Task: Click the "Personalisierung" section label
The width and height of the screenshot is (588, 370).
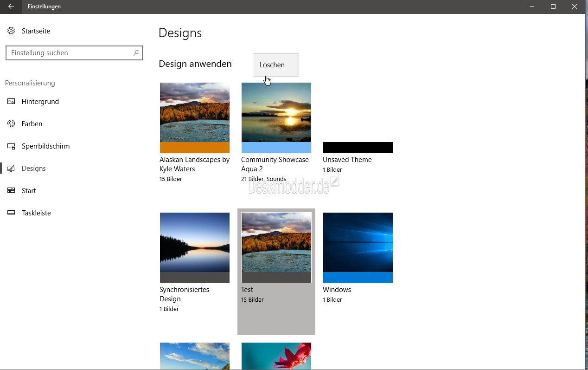Action: click(x=30, y=83)
